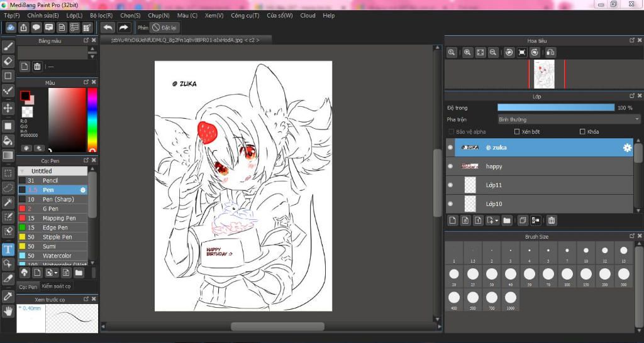The width and height of the screenshot is (644, 343).
Task: Click the Undo arrow in the top toolbar
Action: point(108,28)
